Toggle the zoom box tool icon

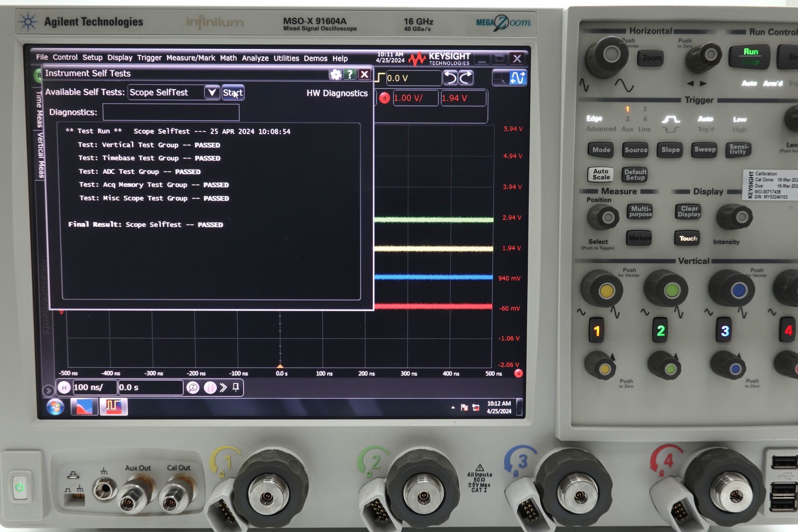click(500, 78)
